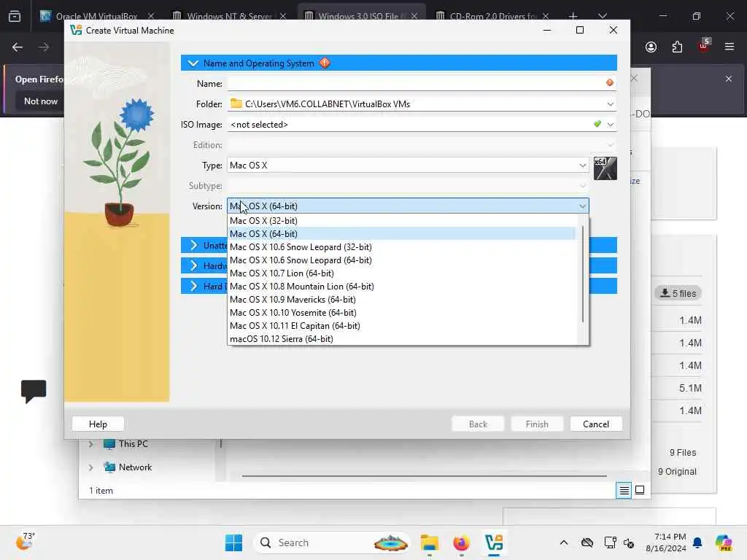Click the black chat bubble icon

tap(34, 392)
